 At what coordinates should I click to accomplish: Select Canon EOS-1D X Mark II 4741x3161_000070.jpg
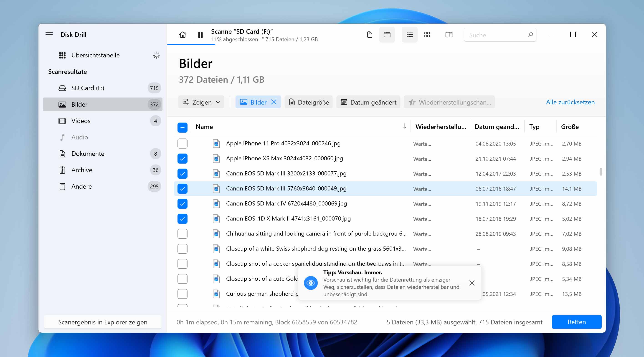click(x=288, y=218)
